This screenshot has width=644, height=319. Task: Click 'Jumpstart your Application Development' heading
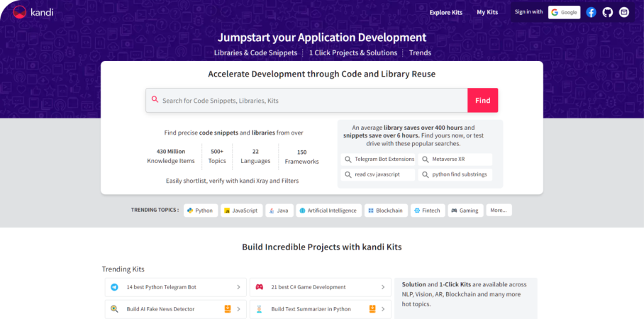click(322, 38)
